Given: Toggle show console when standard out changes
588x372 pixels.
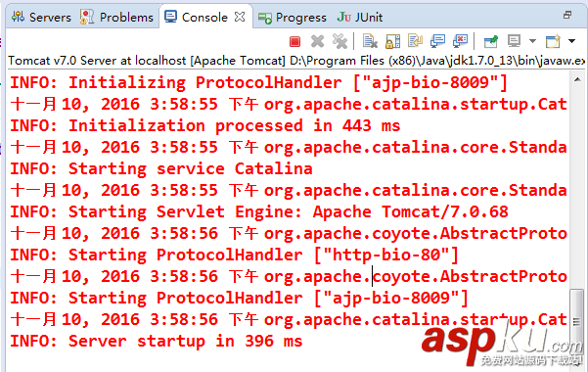Looking at the screenshot, I should point(437,41).
